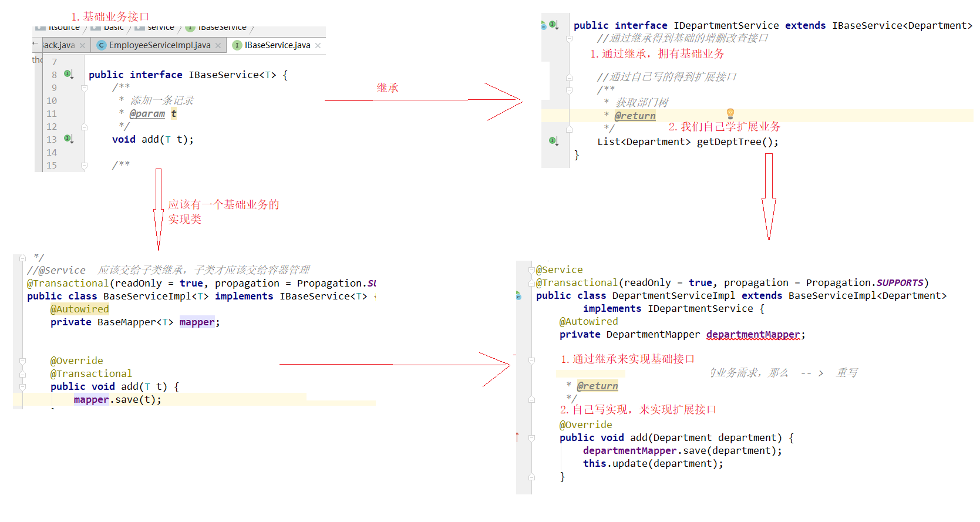Click the @Autowired annotation in BaseServiceImpl
980x522 pixels.
click(79, 309)
